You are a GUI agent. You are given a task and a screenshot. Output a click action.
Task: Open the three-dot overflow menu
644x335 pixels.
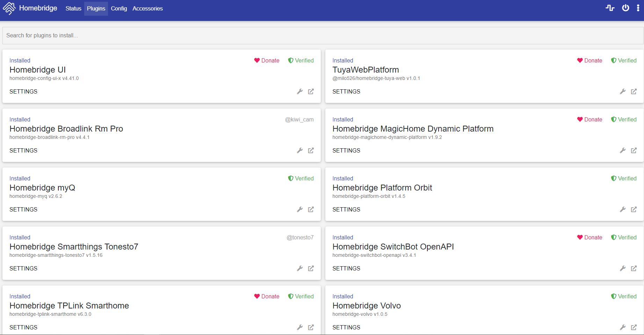click(639, 8)
